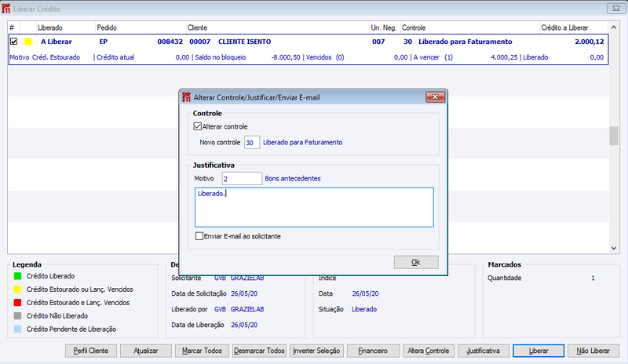Click the Altera Controle button

point(429,351)
